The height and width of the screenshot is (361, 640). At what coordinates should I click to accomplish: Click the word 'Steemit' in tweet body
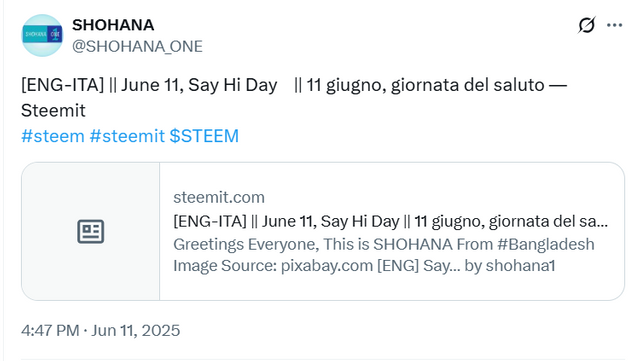coord(53,111)
